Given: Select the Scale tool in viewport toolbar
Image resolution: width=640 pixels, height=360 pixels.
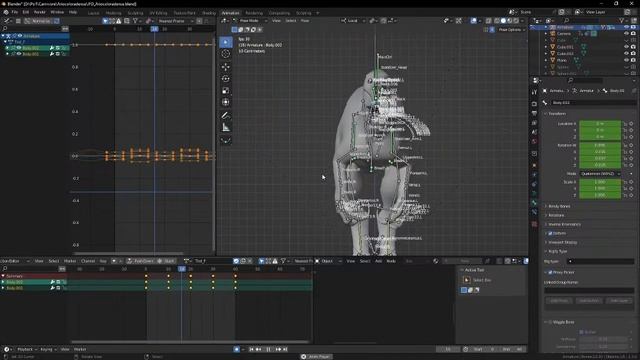Looking at the screenshot, I should [x=226, y=91].
